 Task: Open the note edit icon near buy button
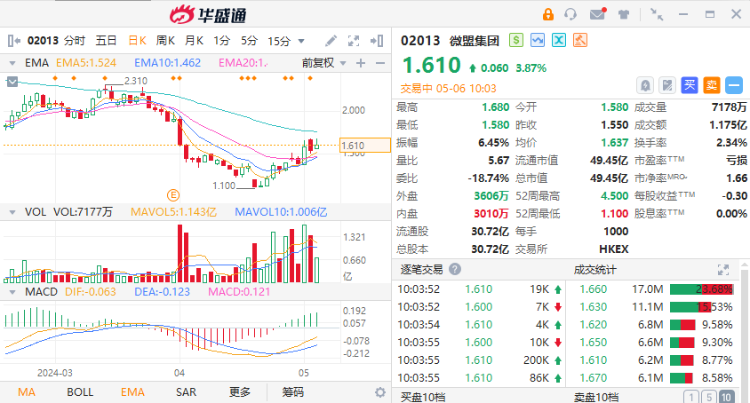click(x=667, y=86)
